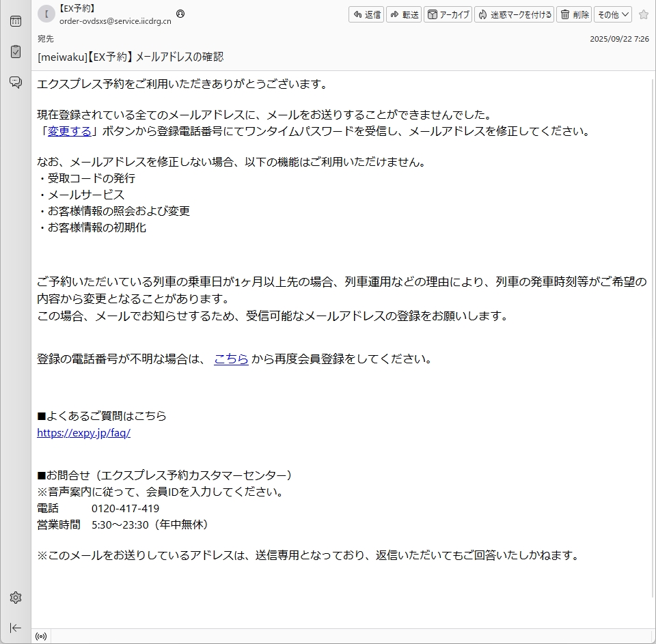Click the 変更する link
The image size is (656, 644).
point(69,131)
